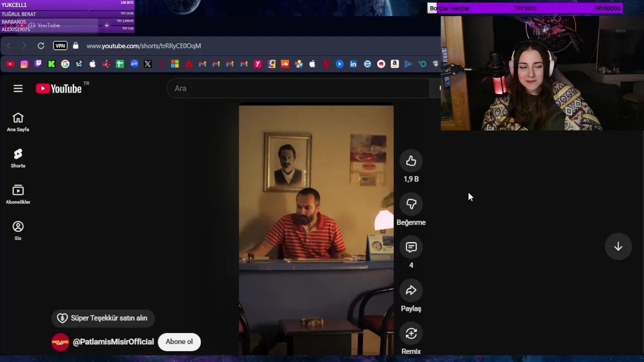Screen dimensions: 644x362
Task: Click Süper Teşekkür satın alın
Action: click(103, 318)
